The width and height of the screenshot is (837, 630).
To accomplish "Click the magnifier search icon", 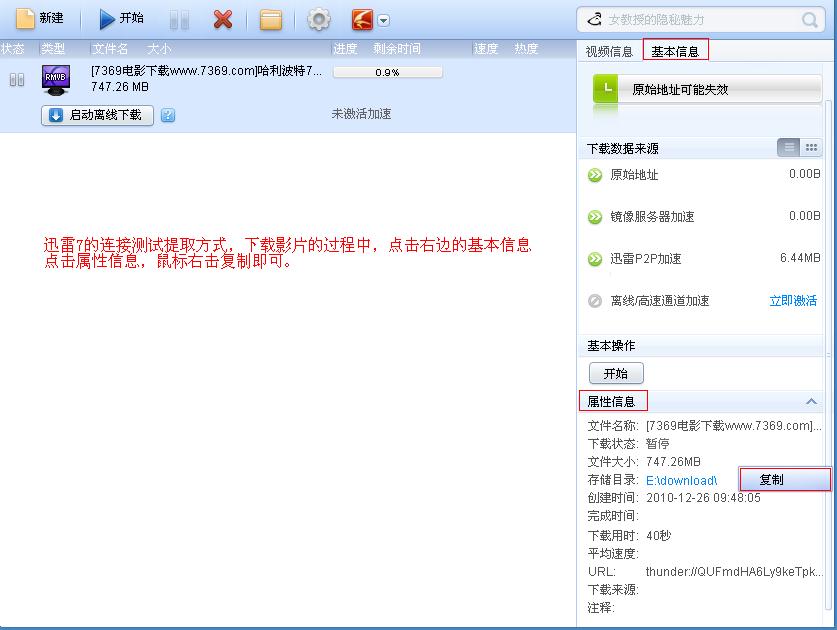I will (x=809, y=20).
